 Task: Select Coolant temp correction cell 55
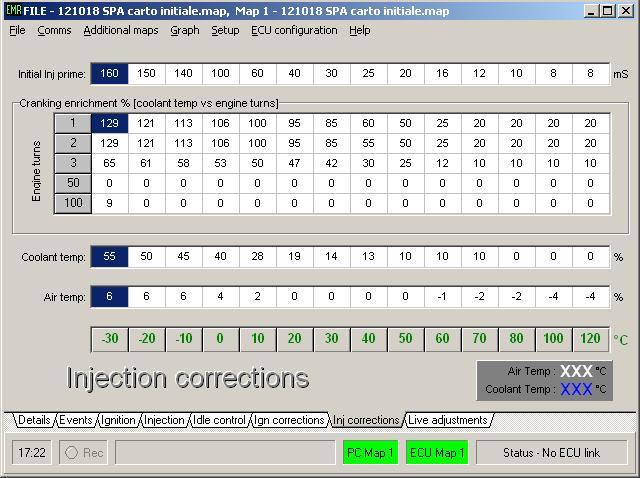109,257
